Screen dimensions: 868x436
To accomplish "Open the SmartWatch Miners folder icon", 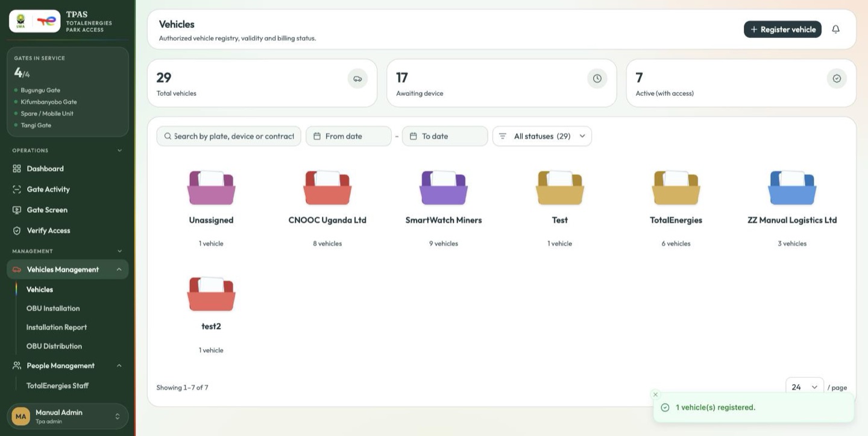I will click(x=444, y=188).
